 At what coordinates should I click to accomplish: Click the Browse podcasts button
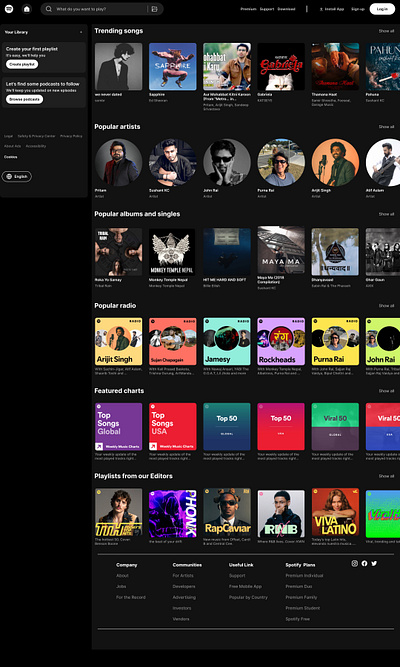[x=25, y=99]
